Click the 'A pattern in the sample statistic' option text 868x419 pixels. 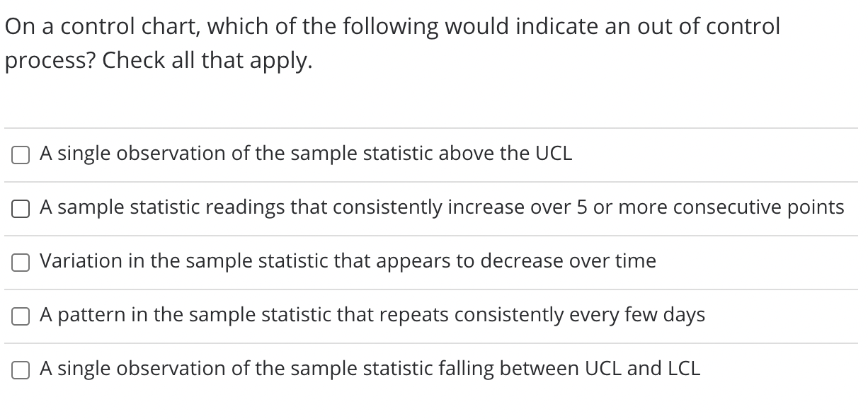point(372,315)
